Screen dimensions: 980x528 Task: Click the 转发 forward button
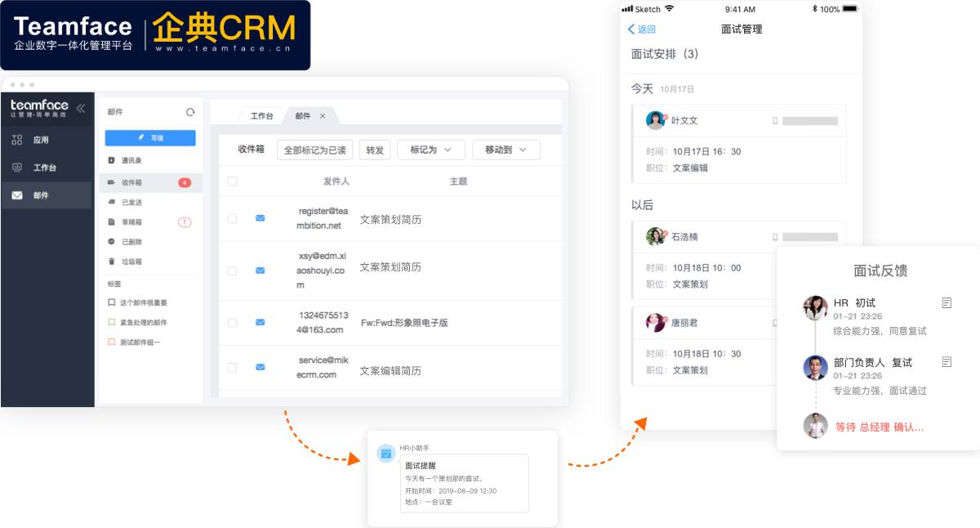click(375, 150)
